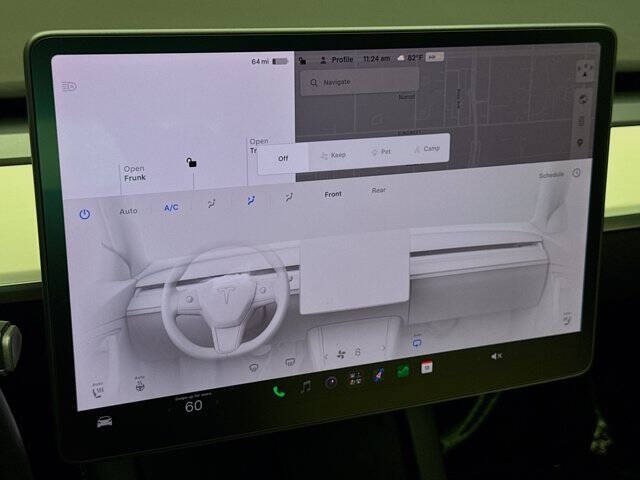Switch to Front climate tab

pos(333,194)
